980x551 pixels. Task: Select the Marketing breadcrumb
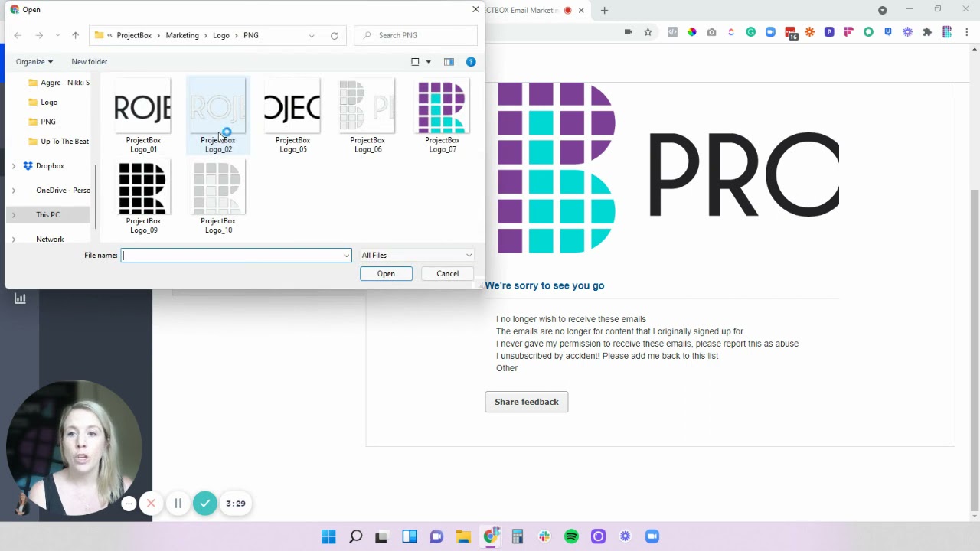tap(182, 35)
